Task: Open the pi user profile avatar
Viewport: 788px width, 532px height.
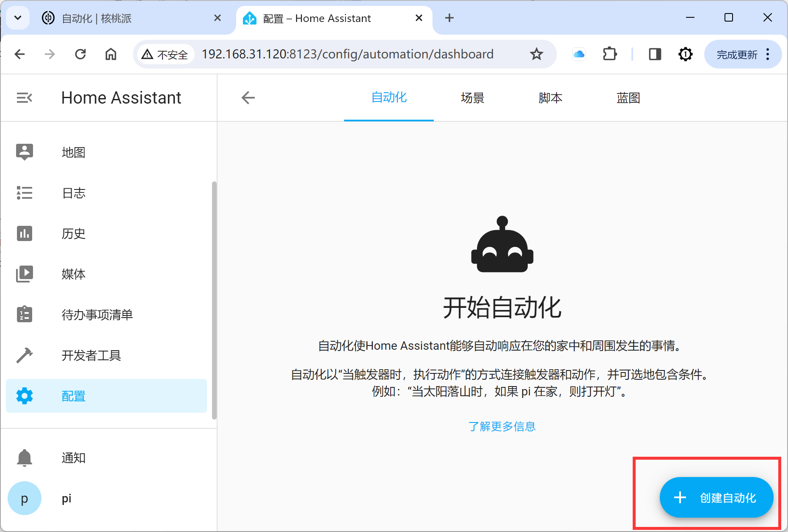Action: [x=25, y=498]
